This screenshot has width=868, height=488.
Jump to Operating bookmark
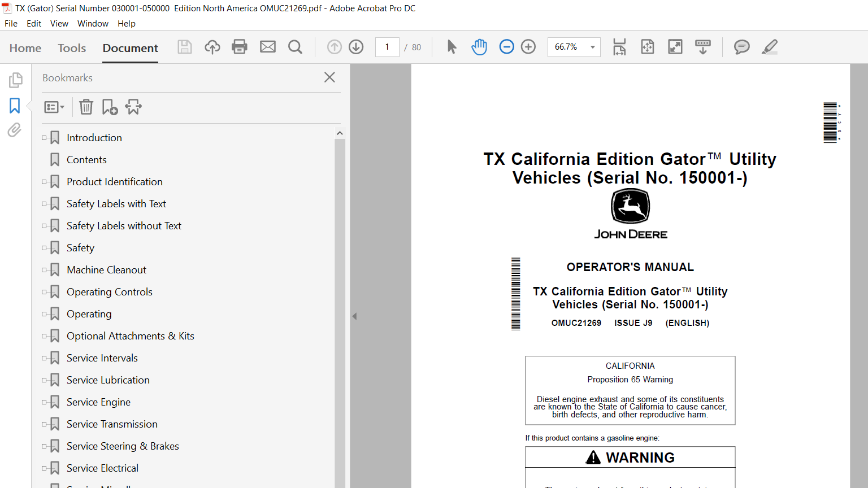point(89,314)
